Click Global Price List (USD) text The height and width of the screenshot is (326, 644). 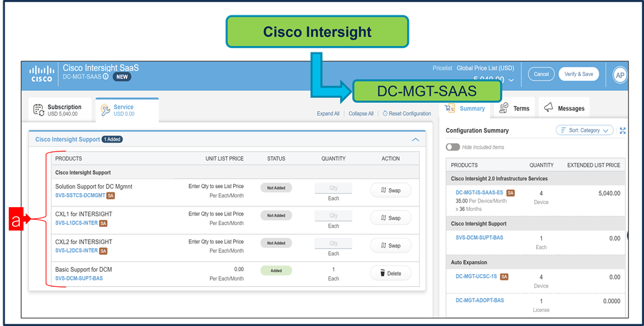click(x=486, y=68)
